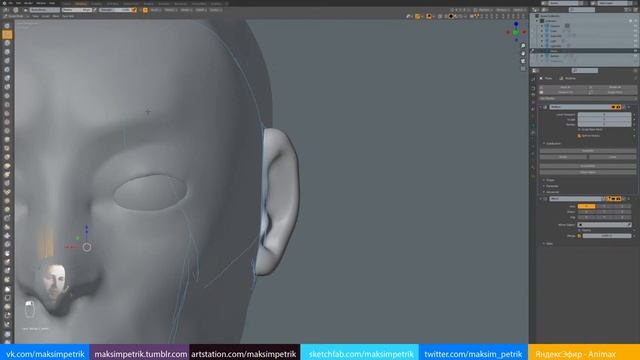Remove the Mirror modifier with X
Image resolution: width=640 pixels, height=360 pixels.
(629, 199)
